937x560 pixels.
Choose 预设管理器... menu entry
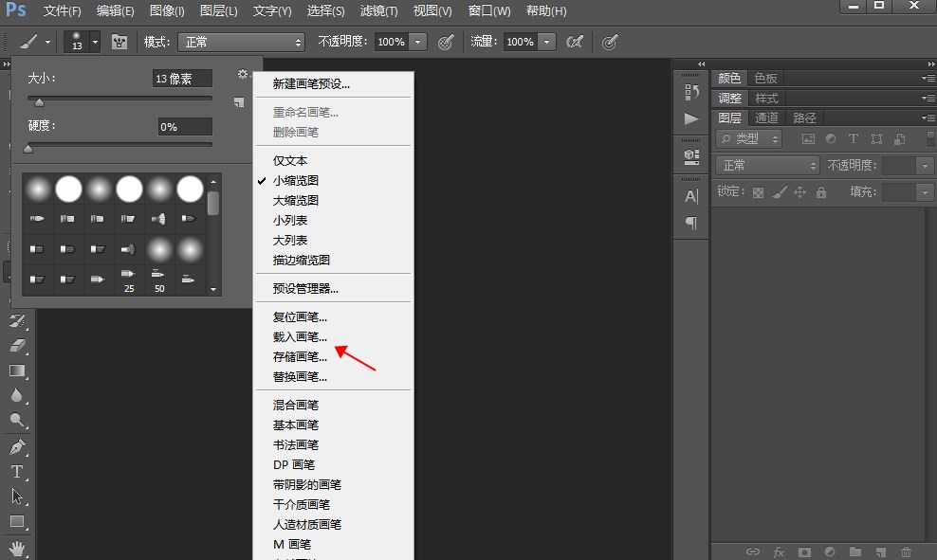305,288
